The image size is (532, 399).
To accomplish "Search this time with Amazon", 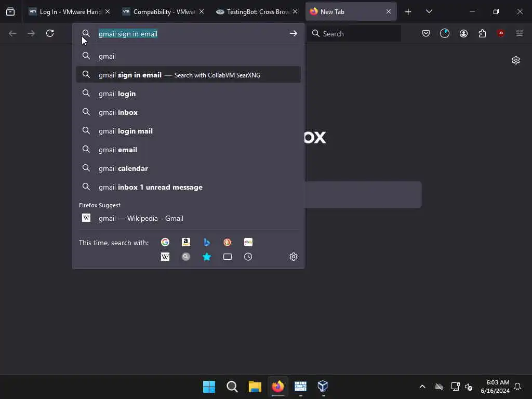I will [186, 242].
